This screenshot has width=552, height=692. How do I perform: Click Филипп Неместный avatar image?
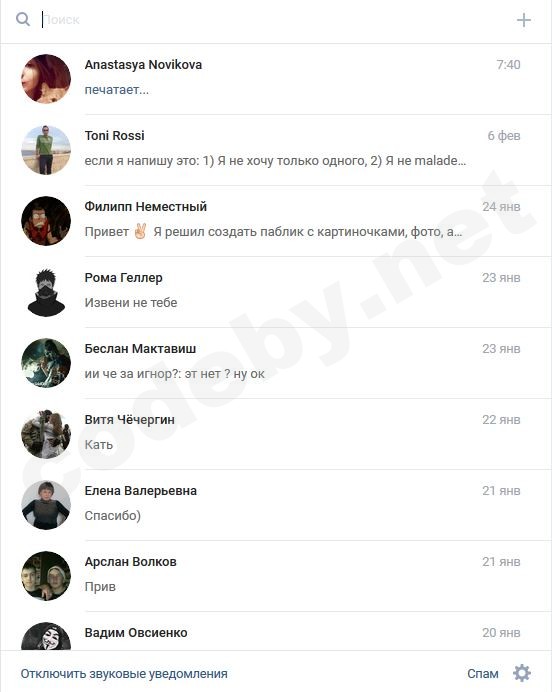[x=46, y=221]
